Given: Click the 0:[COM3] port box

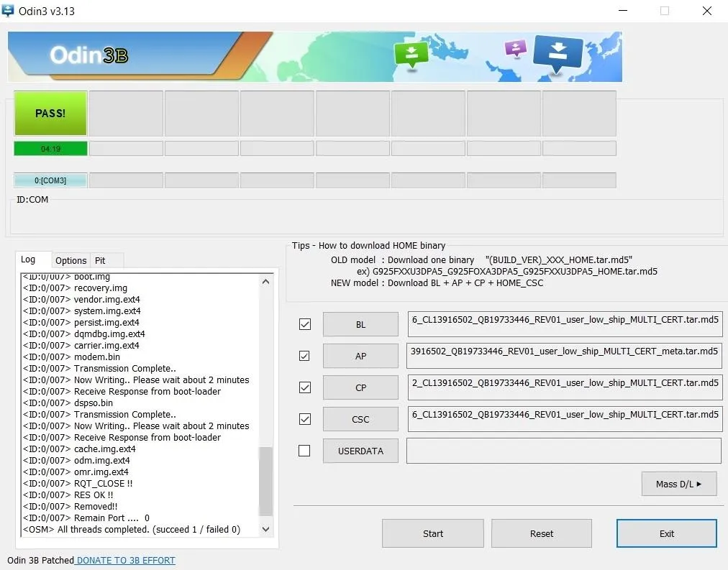Looking at the screenshot, I should click(x=50, y=180).
